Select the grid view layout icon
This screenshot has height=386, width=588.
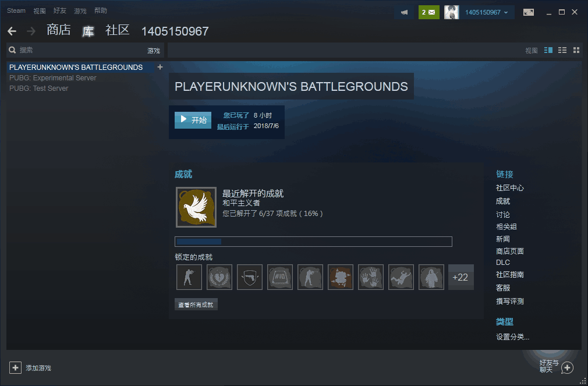coord(576,50)
